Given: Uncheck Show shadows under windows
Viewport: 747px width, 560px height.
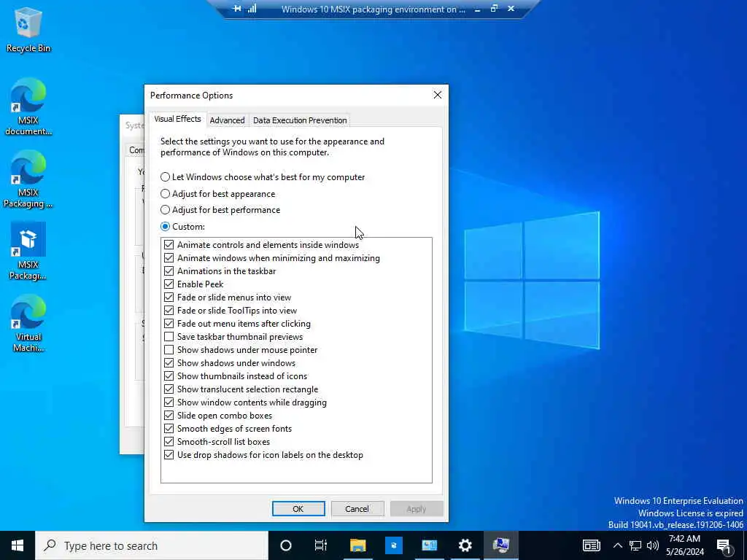Looking at the screenshot, I should point(169,363).
